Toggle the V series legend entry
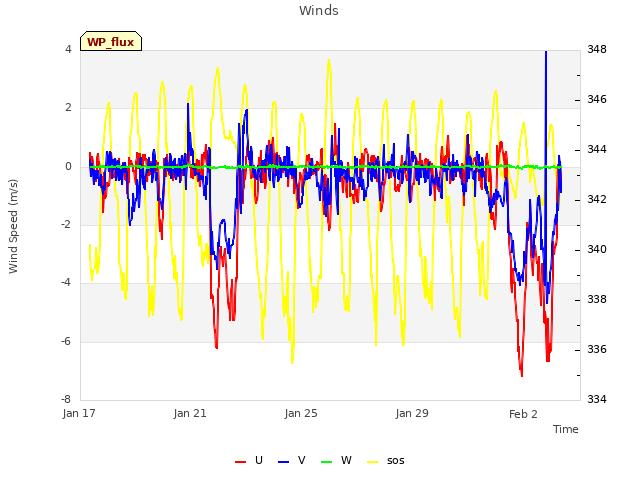640x480 pixels. click(x=291, y=460)
